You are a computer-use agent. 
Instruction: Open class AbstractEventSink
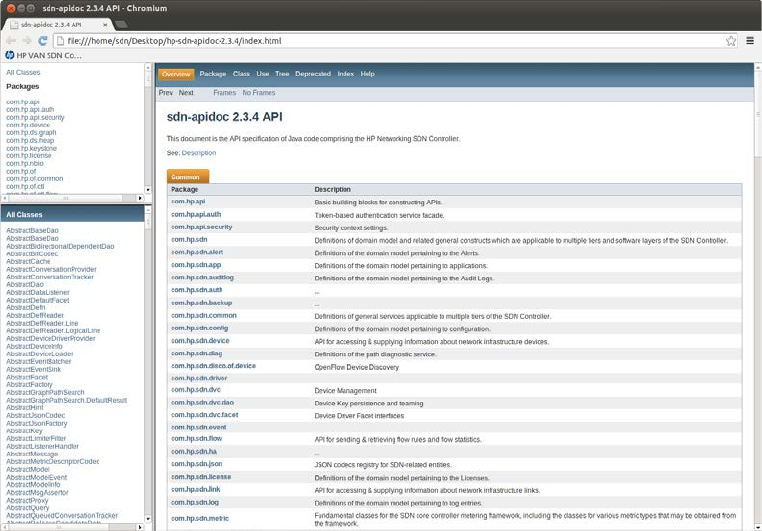pos(34,369)
